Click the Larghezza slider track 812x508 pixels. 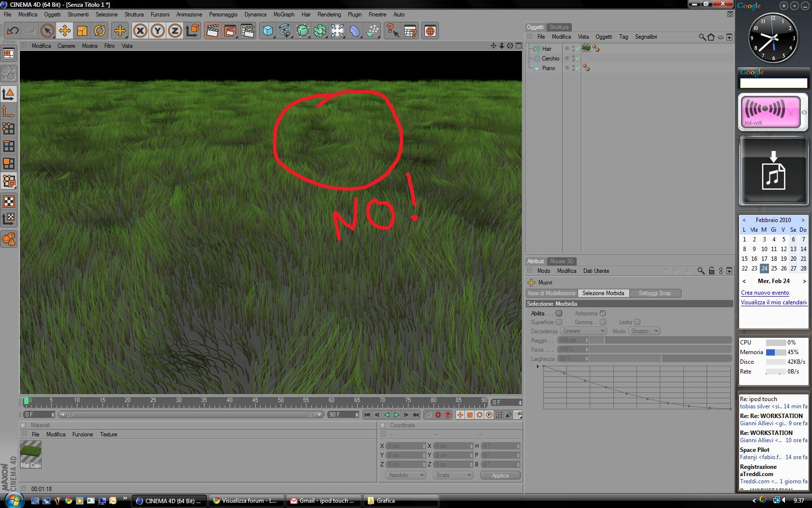click(661, 359)
